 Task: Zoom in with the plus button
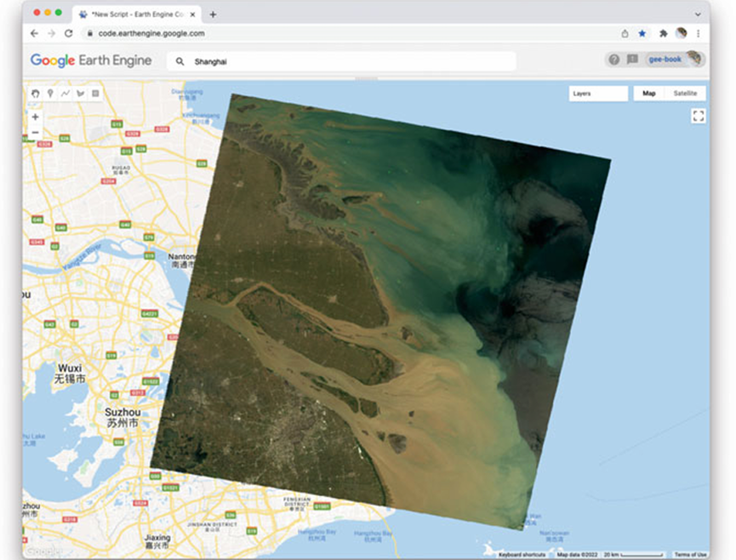(x=35, y=117)
